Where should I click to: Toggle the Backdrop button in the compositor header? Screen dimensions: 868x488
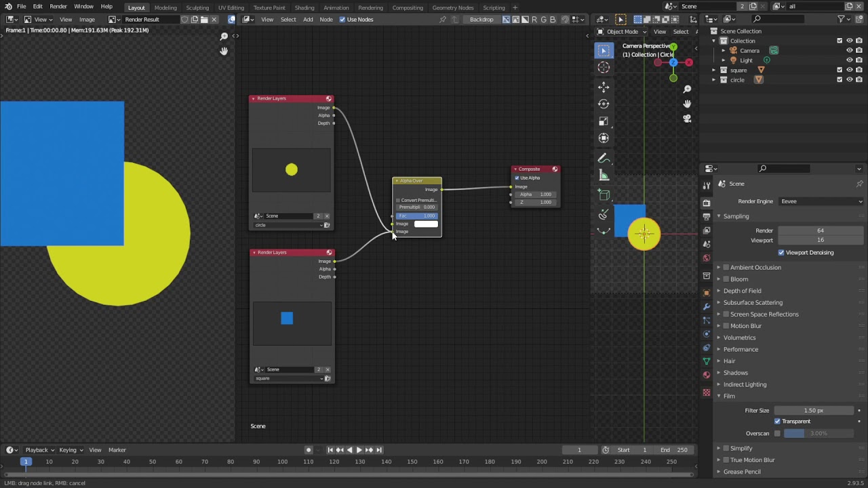tap(481, 19)
